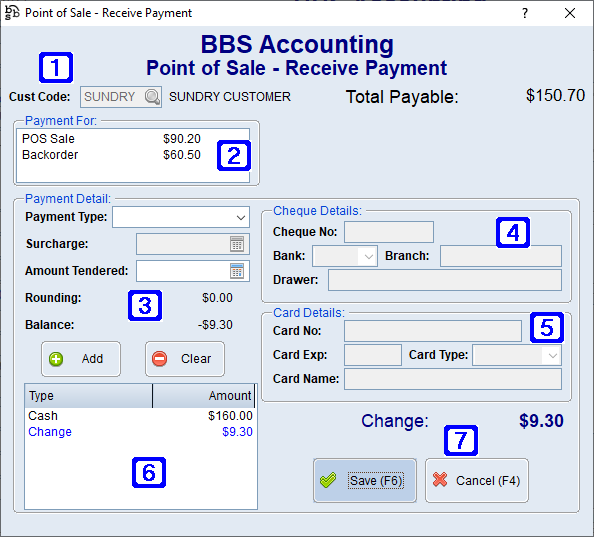The image size is (594, 537).
Task: Click the Type column header
Action: [89, 396]
